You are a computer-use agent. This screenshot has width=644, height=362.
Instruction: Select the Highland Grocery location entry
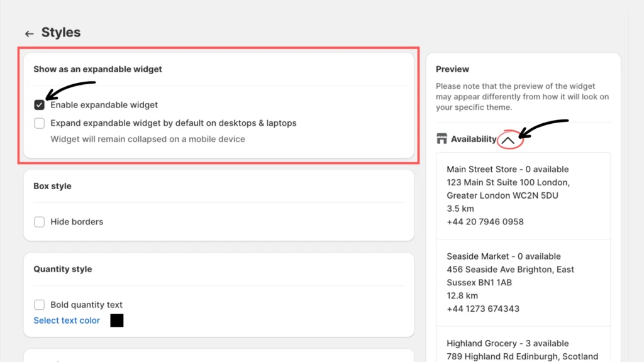tap(507, 344)
